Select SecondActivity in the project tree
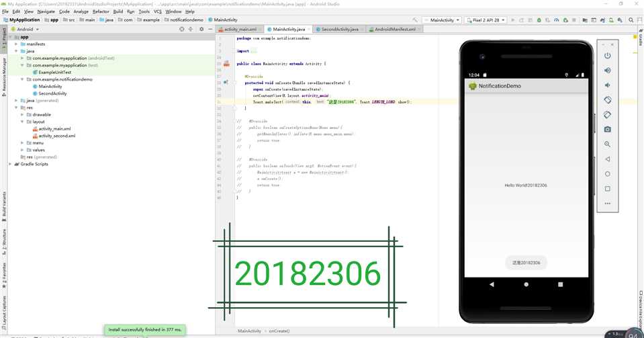This screenshot has width=644, height=338. click(52, 93)
